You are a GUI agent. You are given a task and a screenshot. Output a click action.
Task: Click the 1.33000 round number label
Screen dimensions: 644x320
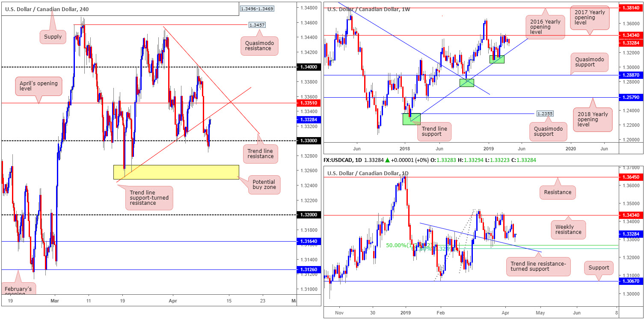click(309, 141)
